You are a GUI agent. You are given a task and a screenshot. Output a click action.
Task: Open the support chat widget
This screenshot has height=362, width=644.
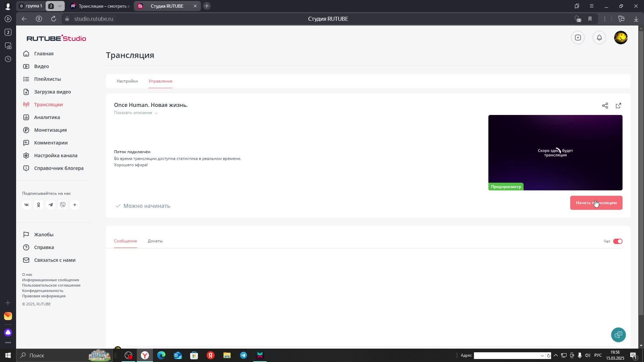(x=618, y=335)
